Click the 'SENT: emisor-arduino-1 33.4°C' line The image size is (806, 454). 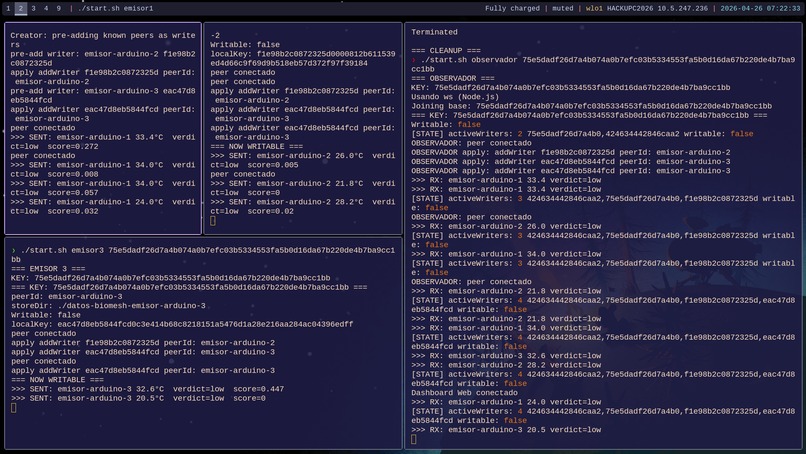(103, 142)
